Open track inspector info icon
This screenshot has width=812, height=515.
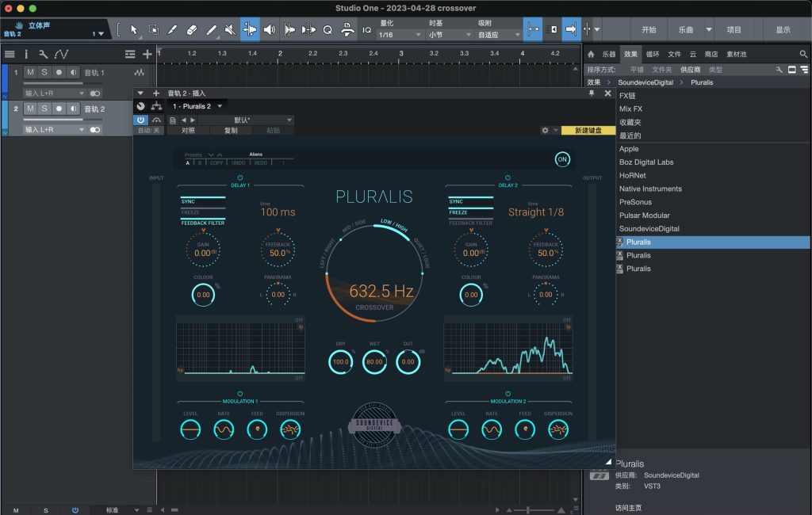26,54
